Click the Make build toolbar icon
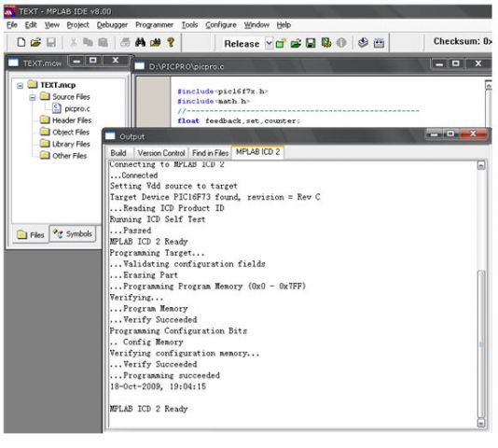 363,43
